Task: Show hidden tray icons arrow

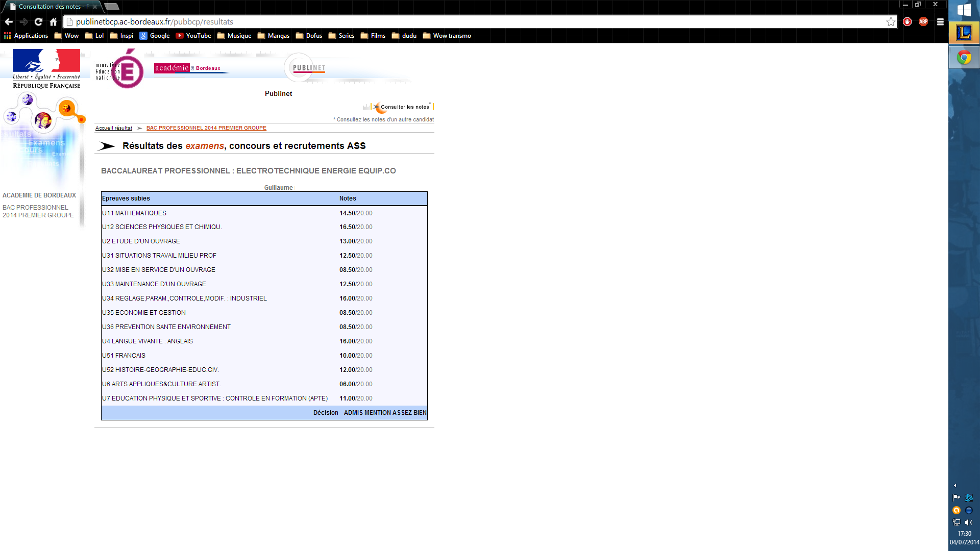Action: tap(955, 485)
